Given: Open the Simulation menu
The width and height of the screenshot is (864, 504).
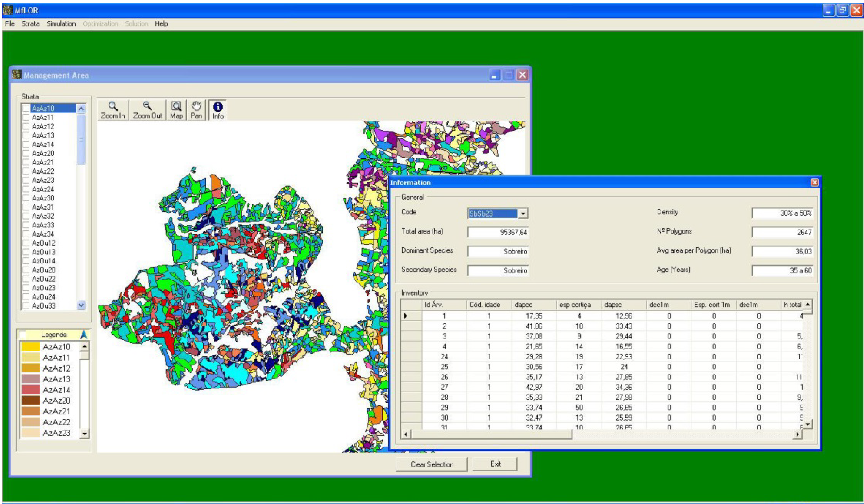Looking at the screenshot, I should (x=61, y=24).
